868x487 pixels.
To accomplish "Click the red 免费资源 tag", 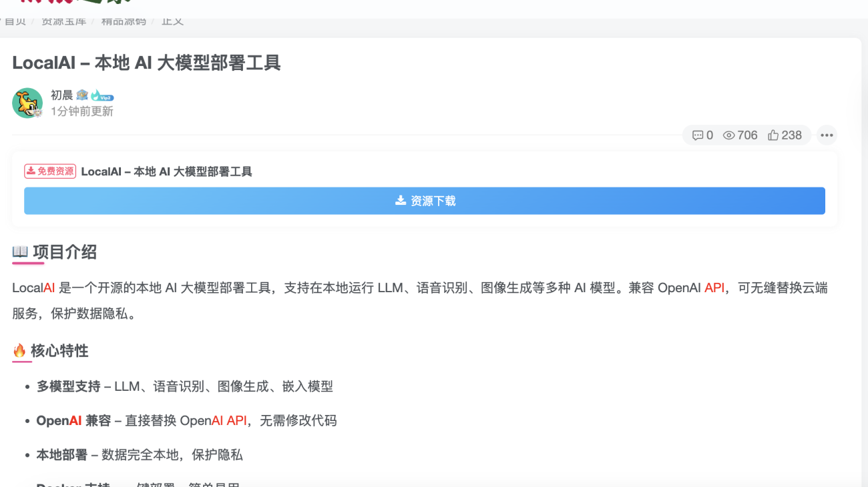I will click(x=50, y=171).
